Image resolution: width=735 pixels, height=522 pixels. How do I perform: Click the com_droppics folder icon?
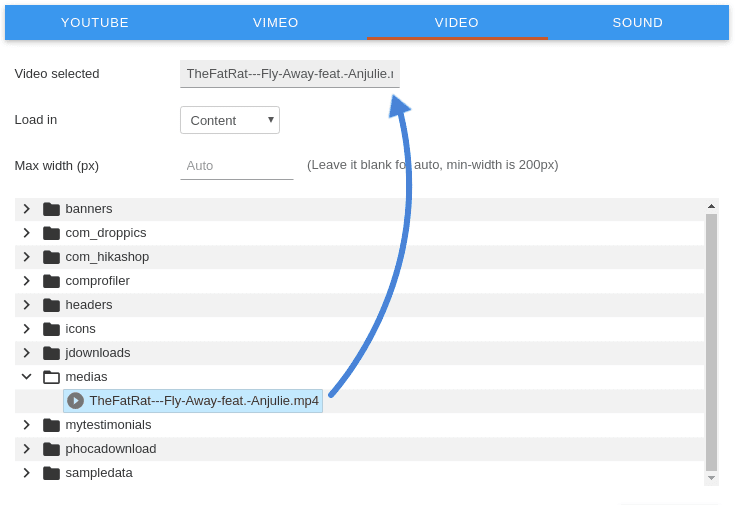tap(51, 233)
